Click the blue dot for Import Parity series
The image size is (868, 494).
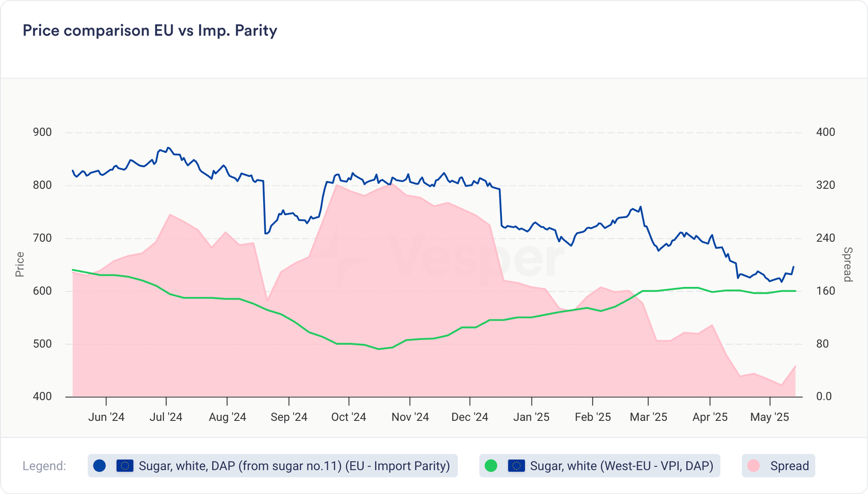click(x=99, y=466)
